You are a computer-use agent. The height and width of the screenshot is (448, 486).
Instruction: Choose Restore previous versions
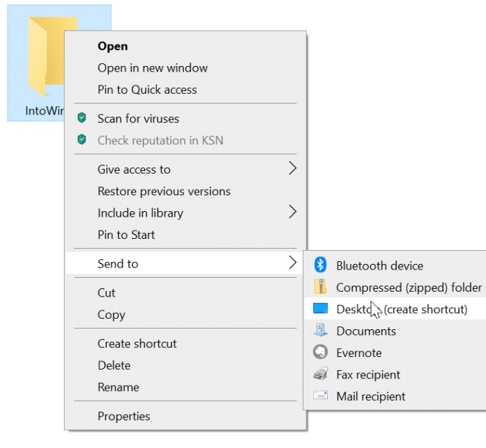click(185, 191)
